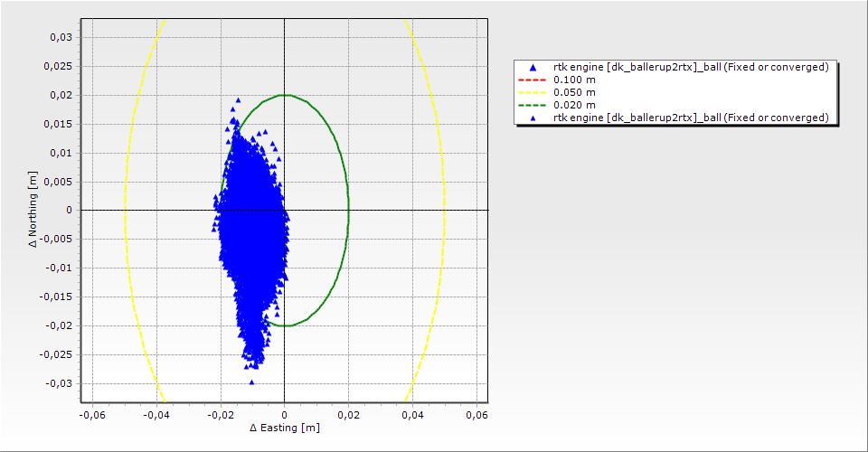Click the first rtk engine legend label

(x=691, y=67)
